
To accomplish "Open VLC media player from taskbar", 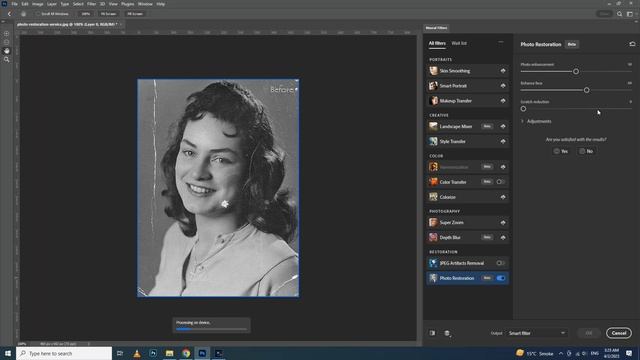I will (137, 353).
